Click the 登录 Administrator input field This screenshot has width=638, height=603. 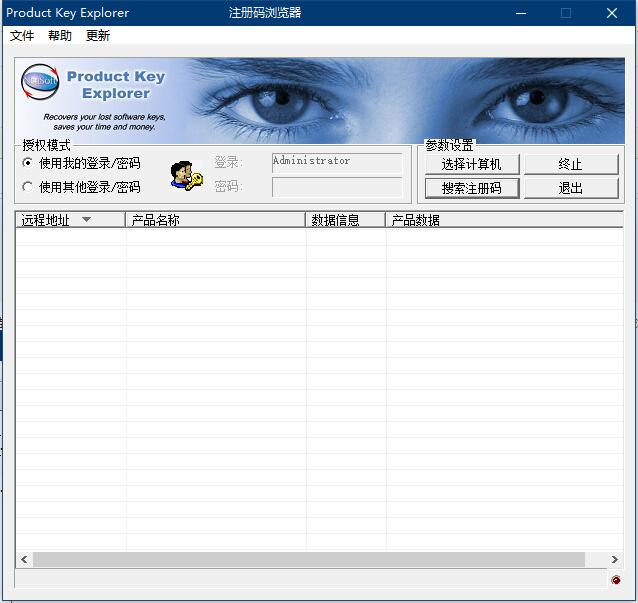pyautogui.click(x=337, y=162)
